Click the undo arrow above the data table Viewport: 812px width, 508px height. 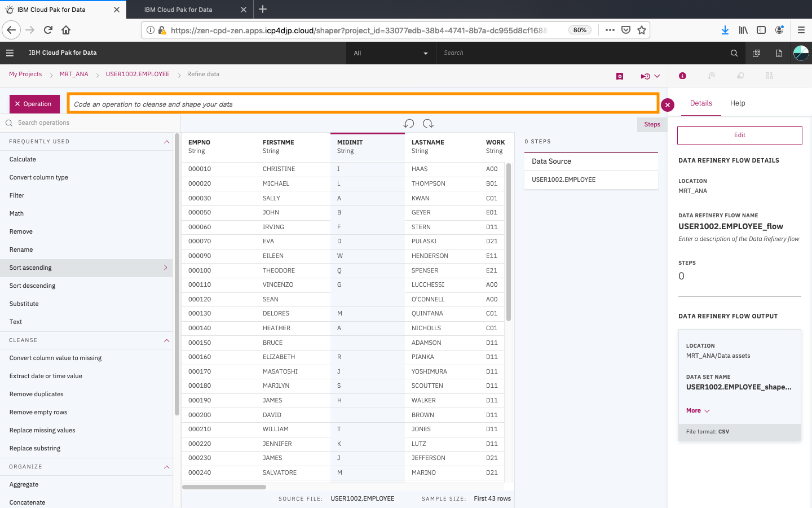pyautogui.click(x=409, y=124)
